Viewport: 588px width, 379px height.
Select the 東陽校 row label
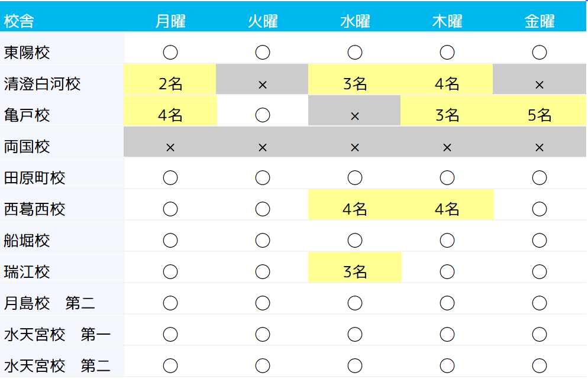click(x=27, y=53)
